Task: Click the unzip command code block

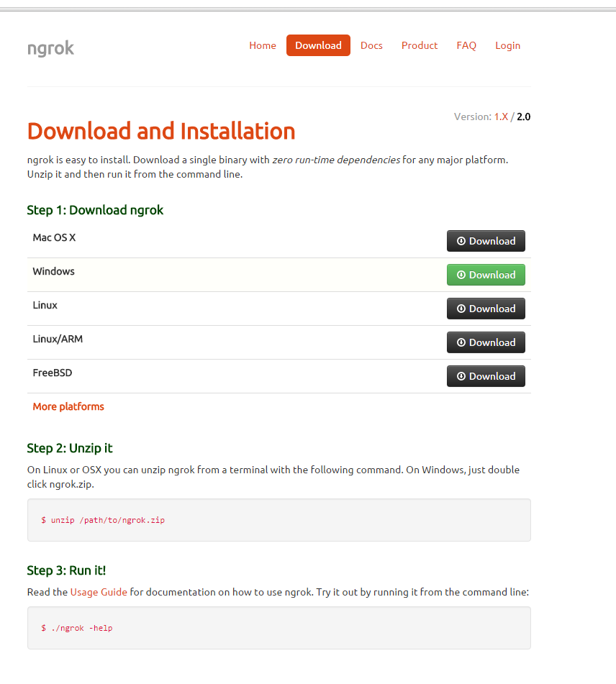Action: pyautogui.click(x=279, y=520)
